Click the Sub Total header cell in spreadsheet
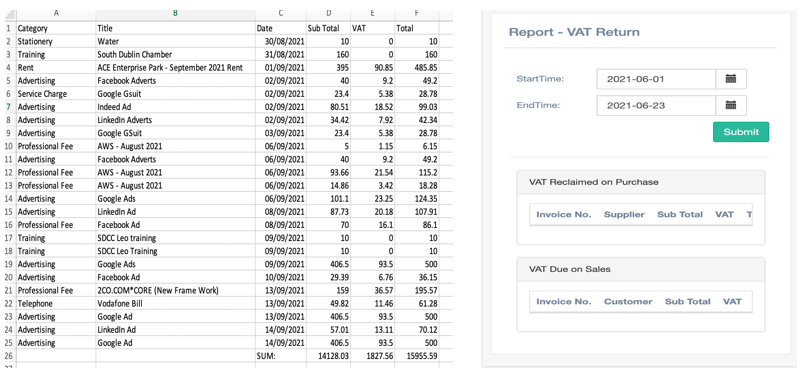 (x=328, y=28)
